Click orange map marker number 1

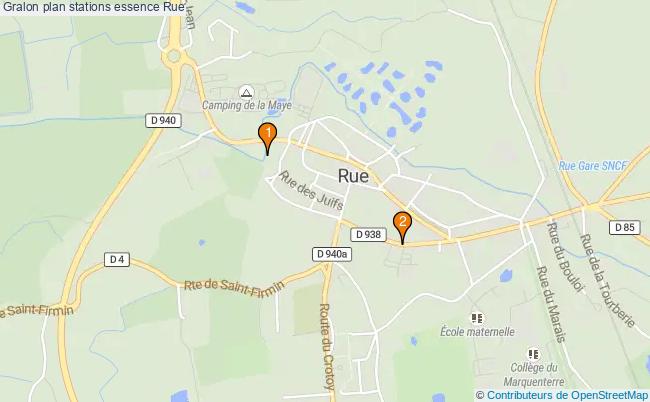pyautogui.click(x=267, y=137)
